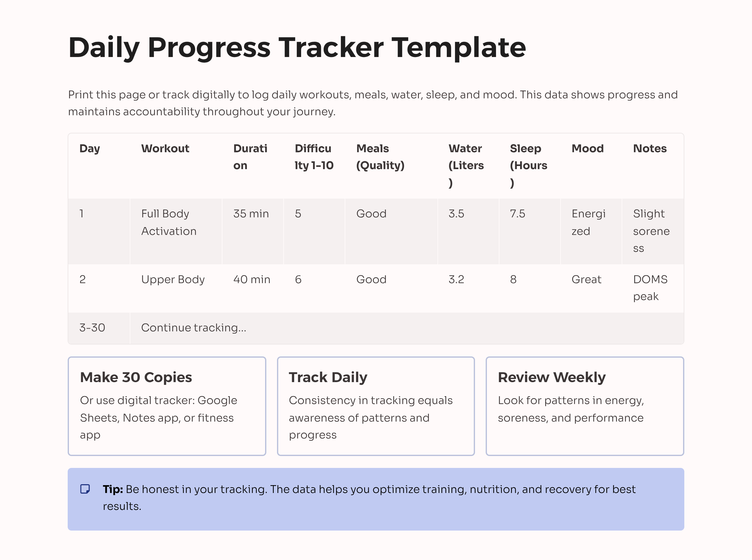
Task: Click the DOMS peak notes cell
Action: coord(650,288)
